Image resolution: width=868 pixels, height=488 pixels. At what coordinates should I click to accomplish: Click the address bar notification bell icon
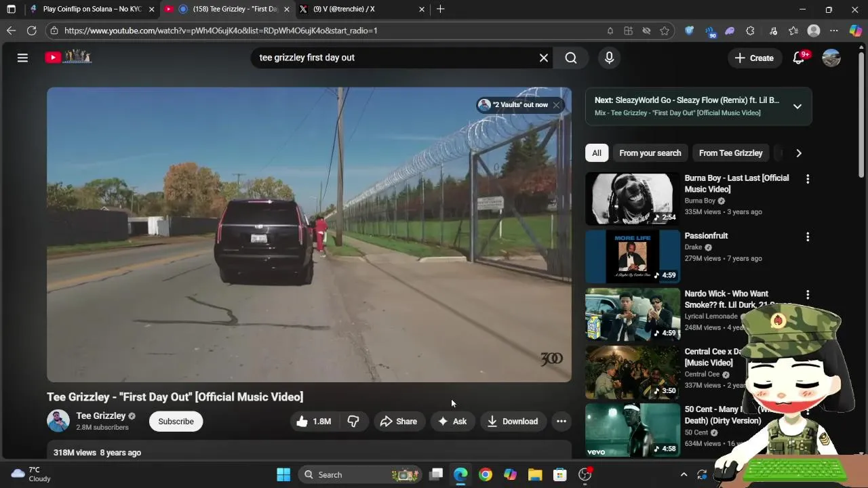click(x=610, y=30)
